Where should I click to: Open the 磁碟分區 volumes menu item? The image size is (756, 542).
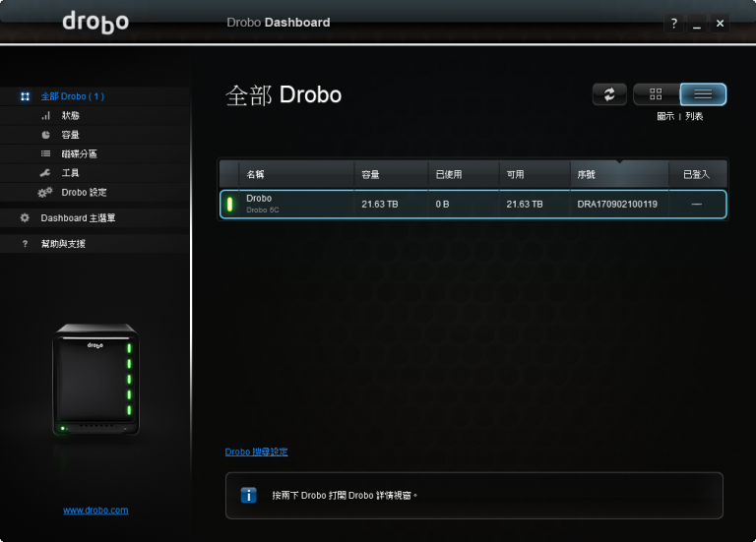click(x=79, y=153)
